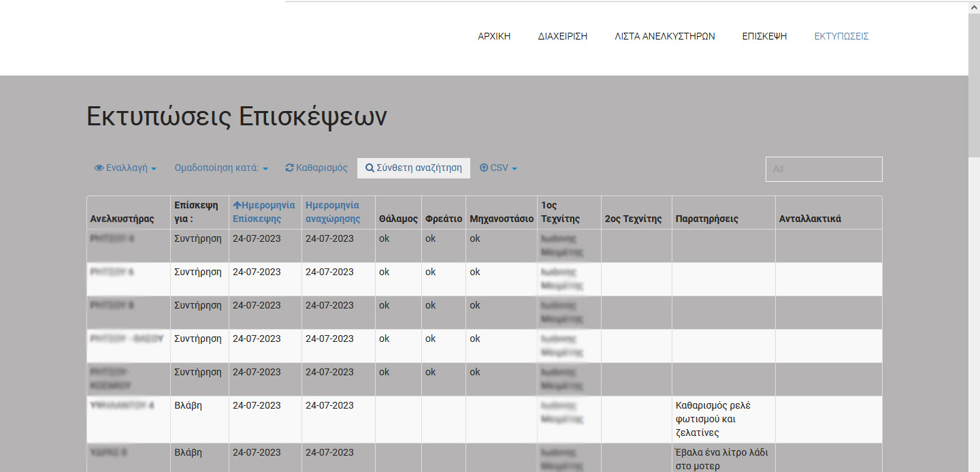Click the Ανελκυστήρας column header
The height and width of the screenshot is (472, 980).
122,219
